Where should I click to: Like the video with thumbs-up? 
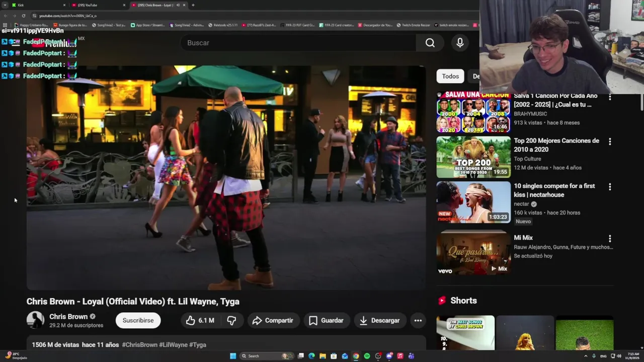(200, 320)
